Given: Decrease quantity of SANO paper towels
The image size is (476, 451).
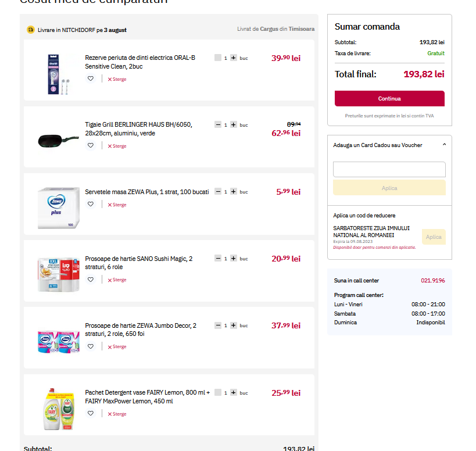Looking at the screenshot, I should [218, 259].
